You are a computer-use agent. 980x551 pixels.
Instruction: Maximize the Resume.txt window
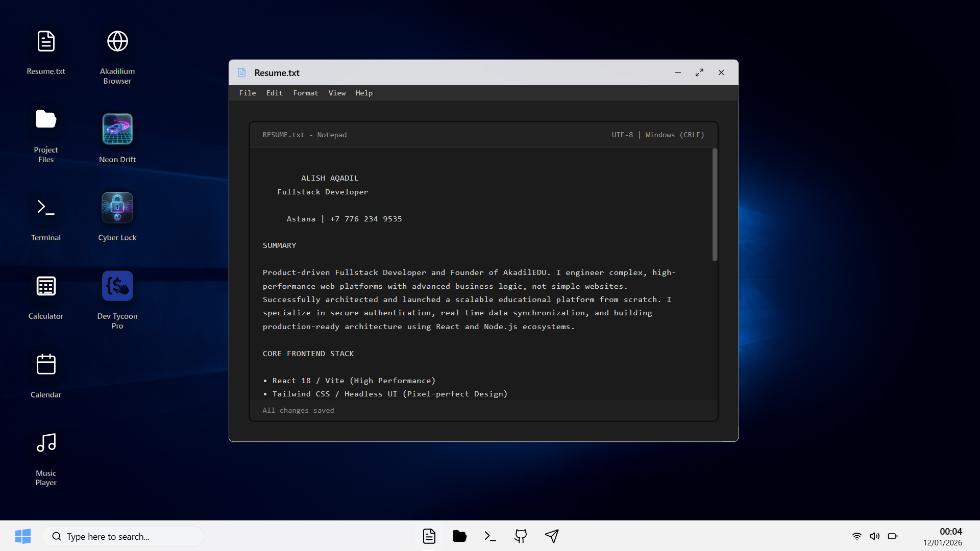click(699, 72)
